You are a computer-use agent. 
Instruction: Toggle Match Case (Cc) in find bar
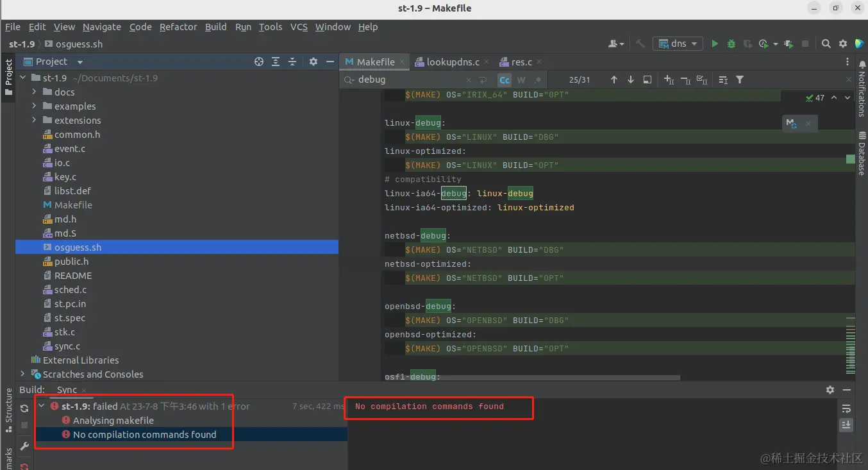click(x=505, y=80)
